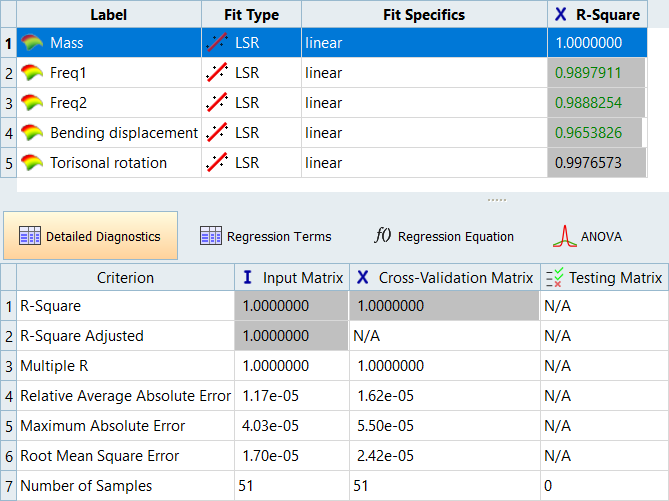The width and height of the screenshot is (669, 501).
Task: Click the Bending displacement response icon
Action: tap(35, 133)
